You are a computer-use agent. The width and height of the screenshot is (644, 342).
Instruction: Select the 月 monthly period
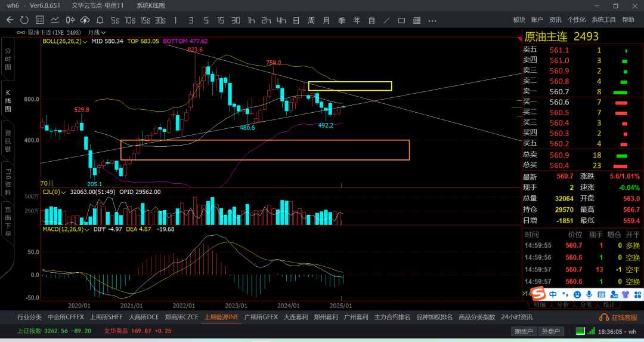(326, 20)
